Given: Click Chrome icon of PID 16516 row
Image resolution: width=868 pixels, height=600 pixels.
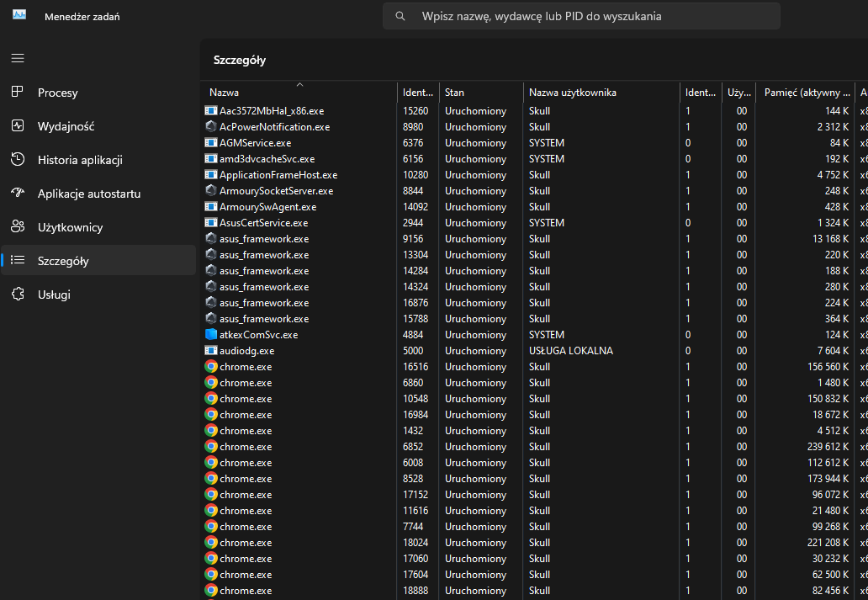Looking at the screenshot, I should click(x=211, y=367).
